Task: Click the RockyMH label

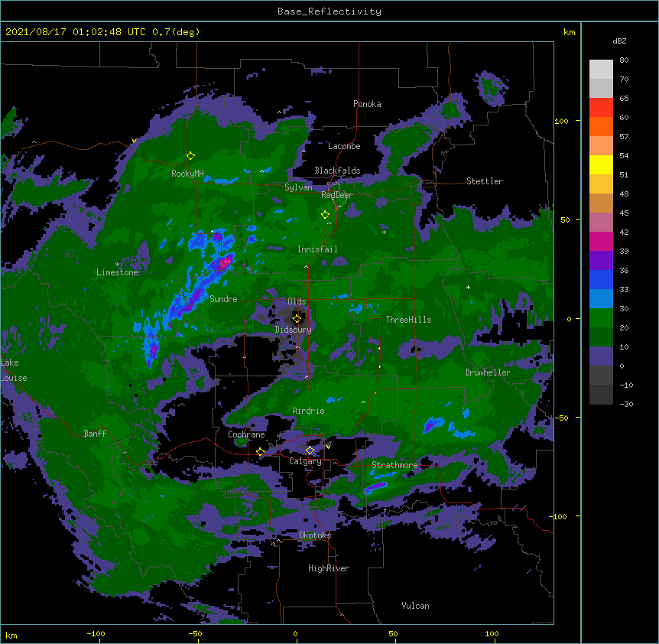Action: [x=187, y=174]
